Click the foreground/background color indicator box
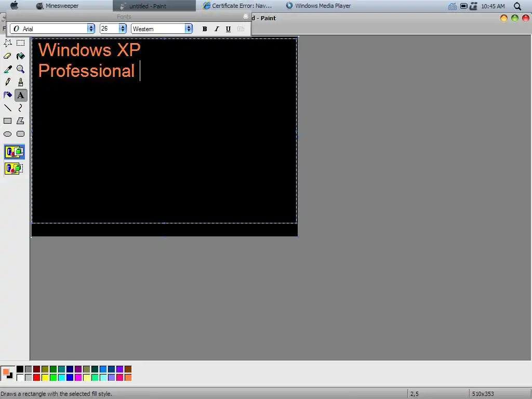This screenshot has width=532, height=399. pos(8,374)
